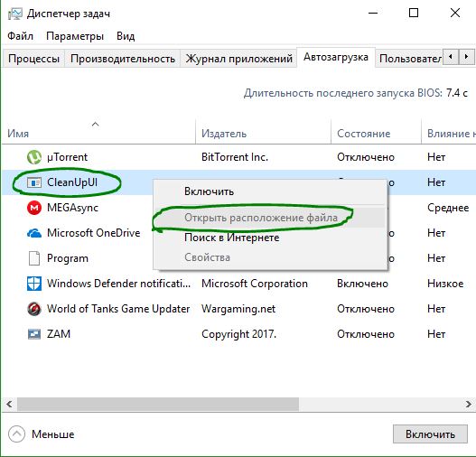Image resolution: width=476 pixels, height=457 pixels.
Task: Click Отключено status of ZAM
Action: [x=366, y=334]
